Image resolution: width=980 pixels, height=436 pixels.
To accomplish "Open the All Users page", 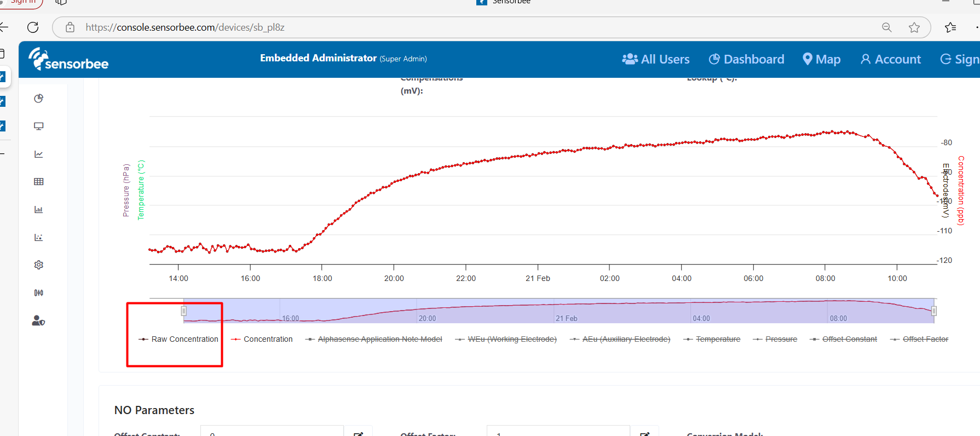I will pos(656,59).
